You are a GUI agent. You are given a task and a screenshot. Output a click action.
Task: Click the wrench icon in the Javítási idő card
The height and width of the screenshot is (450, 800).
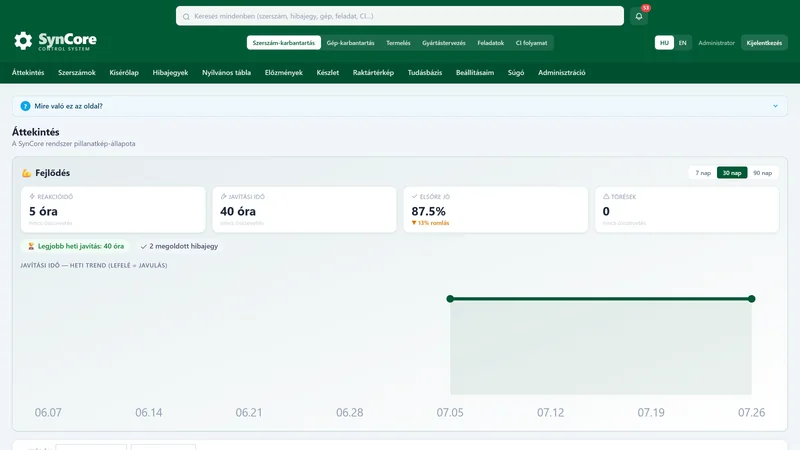point(223,196)
